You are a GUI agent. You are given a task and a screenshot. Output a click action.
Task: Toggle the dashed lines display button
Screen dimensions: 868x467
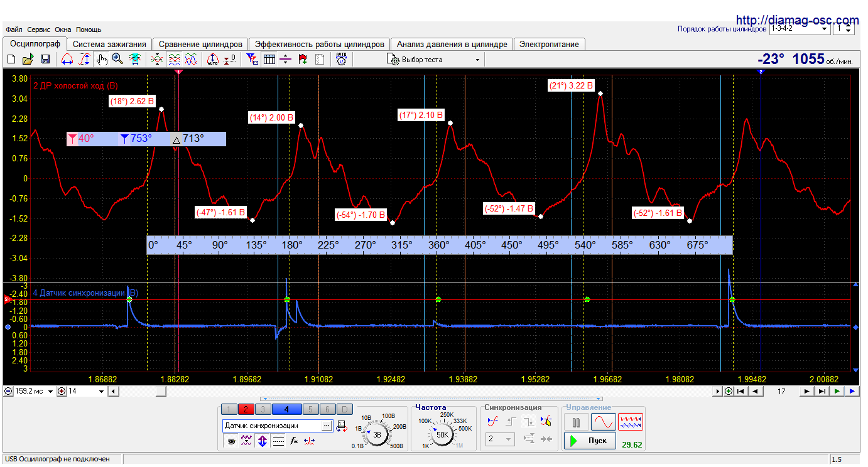point(278,441)
